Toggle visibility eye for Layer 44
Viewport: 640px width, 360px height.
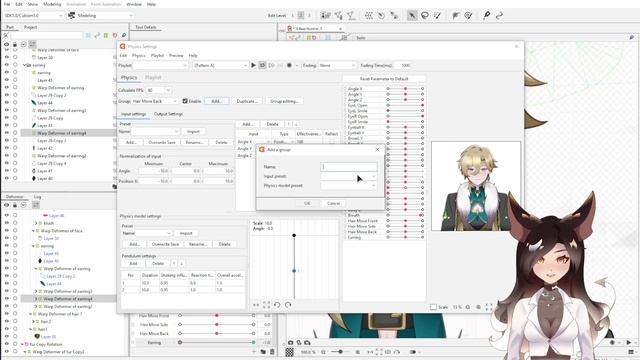click(7, 103)
